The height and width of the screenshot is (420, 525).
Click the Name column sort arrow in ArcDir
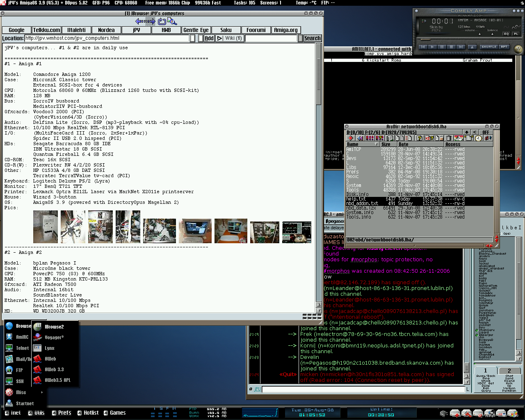point(377,144)
